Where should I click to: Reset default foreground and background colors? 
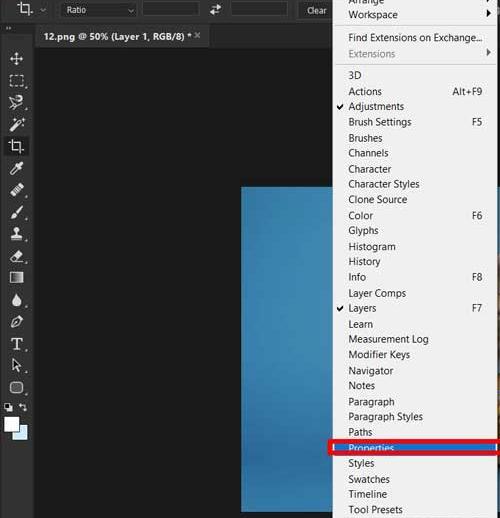[x=8, y=407]
